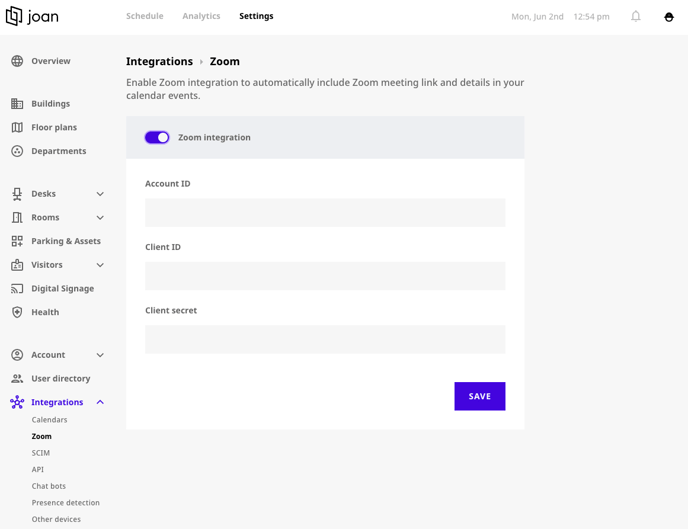This screenshot has width=688, height=529.
Task: Open Chat bots integration page
Action: [x=49, y=486]
